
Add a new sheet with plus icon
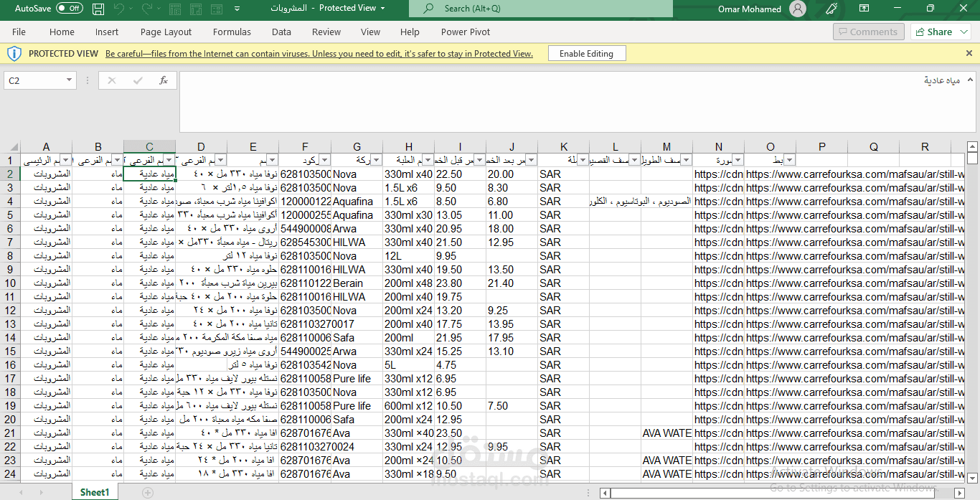(148, 493)
